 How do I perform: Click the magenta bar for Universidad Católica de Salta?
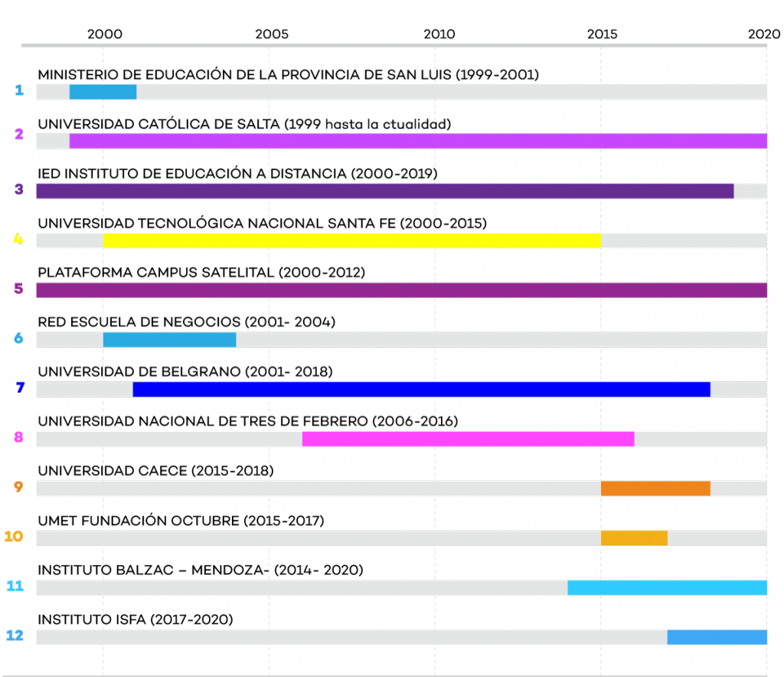(x=418, y=141)
